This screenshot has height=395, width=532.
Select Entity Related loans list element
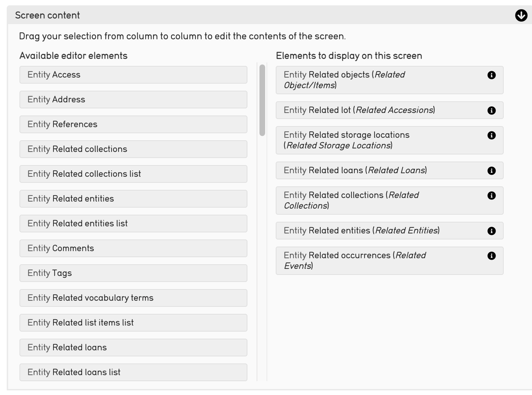pos(133,372)
